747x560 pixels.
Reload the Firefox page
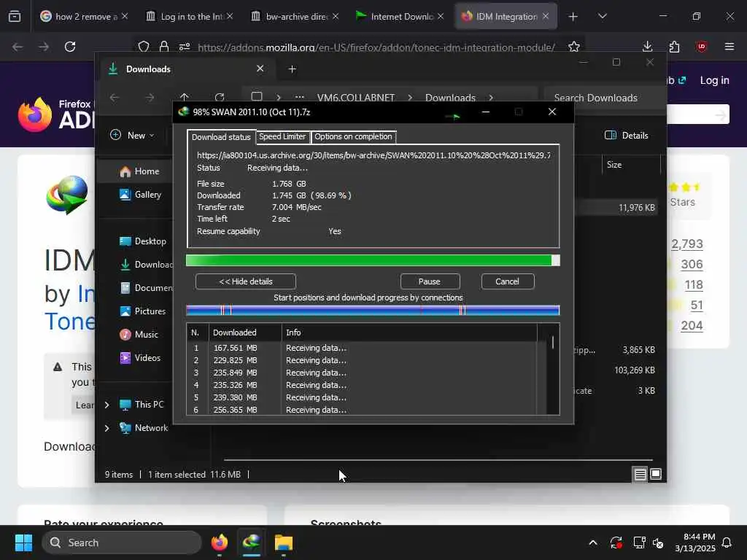pyautogui.click(x=70, y=47)
